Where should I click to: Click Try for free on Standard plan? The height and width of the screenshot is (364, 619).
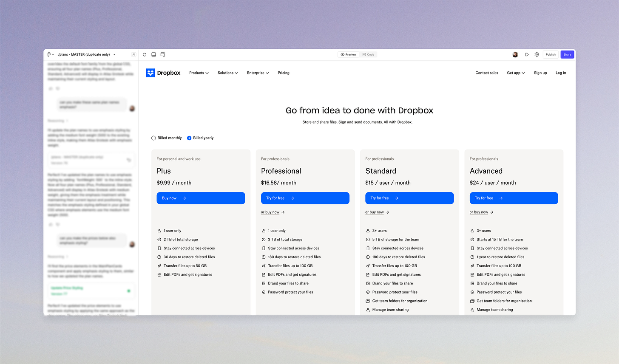(409, 198)
